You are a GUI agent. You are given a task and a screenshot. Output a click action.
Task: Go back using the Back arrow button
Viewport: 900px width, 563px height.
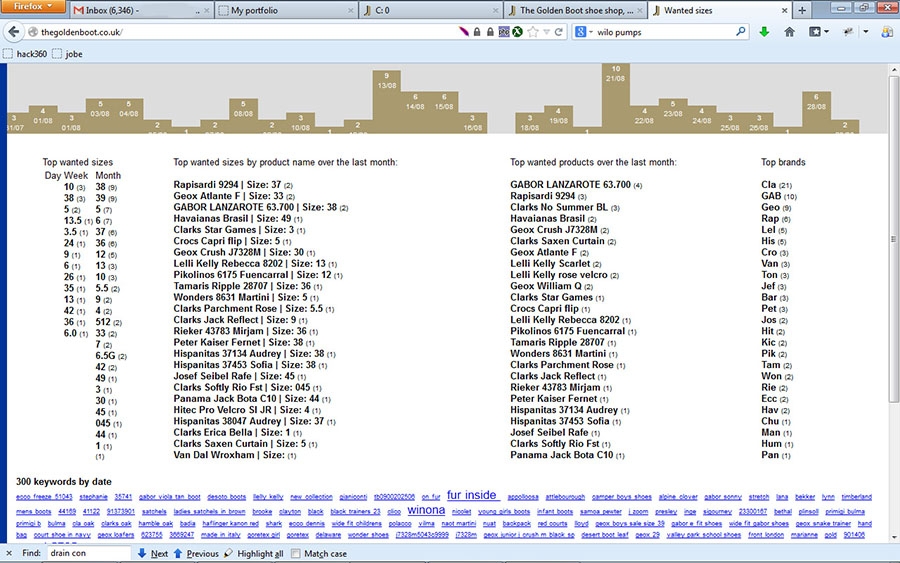[x=14, y=32]
